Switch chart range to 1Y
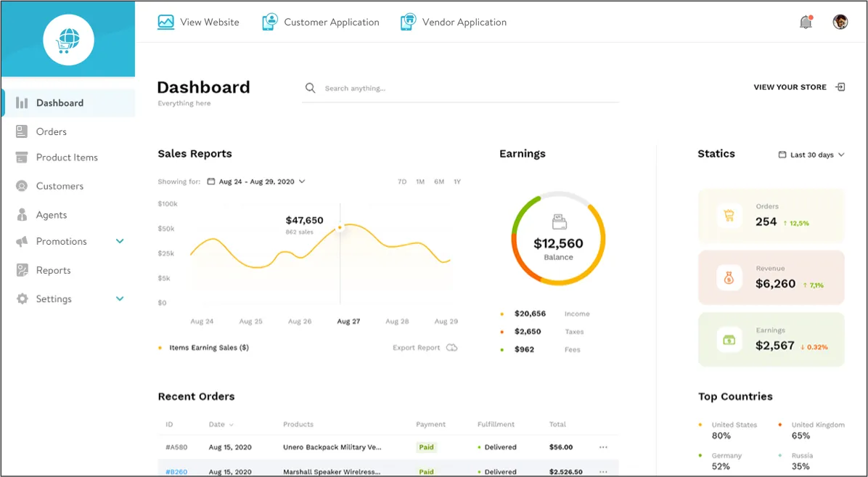This screenshot has width=868, height=477. [457, 182]
